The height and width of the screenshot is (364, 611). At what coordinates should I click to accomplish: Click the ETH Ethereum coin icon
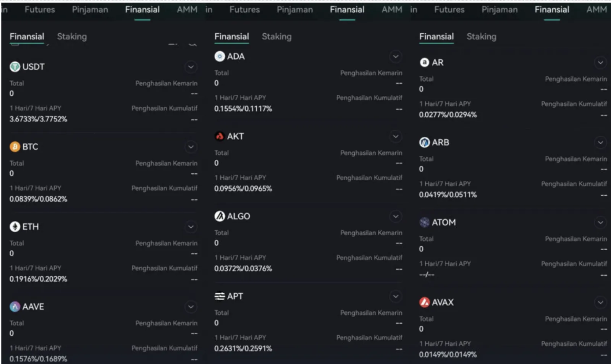pos(15,227)
